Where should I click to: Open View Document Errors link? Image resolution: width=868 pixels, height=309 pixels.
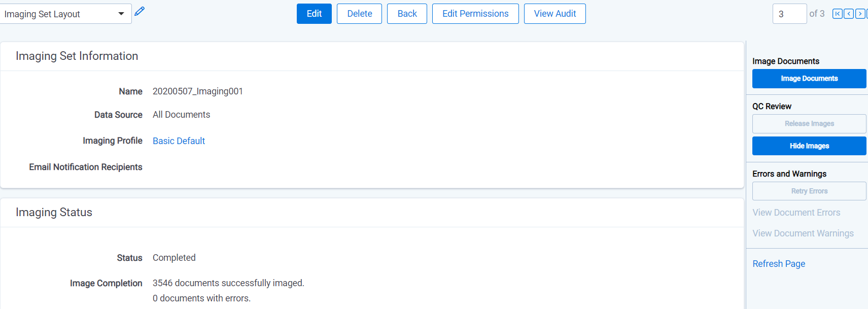point(796,213)
